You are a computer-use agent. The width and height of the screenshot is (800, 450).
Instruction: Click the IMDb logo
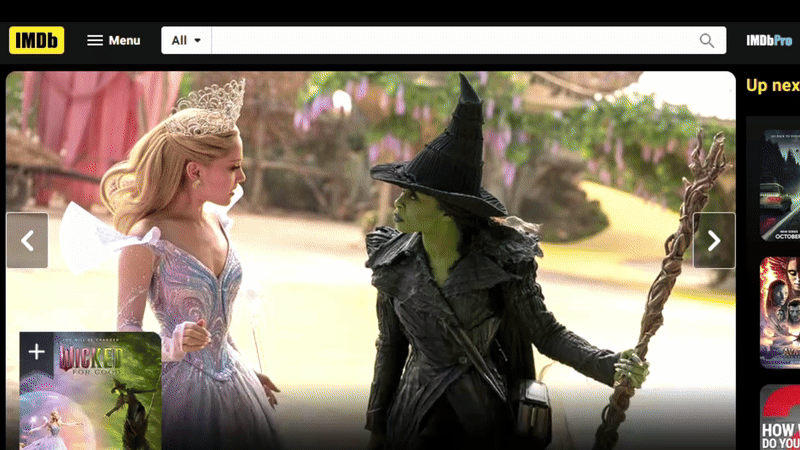pos(37,40)
